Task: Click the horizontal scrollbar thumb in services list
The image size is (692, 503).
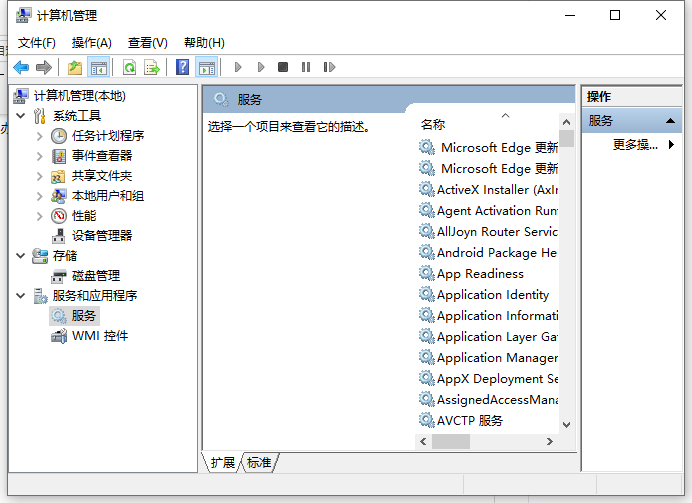Action: click(451, 442)
